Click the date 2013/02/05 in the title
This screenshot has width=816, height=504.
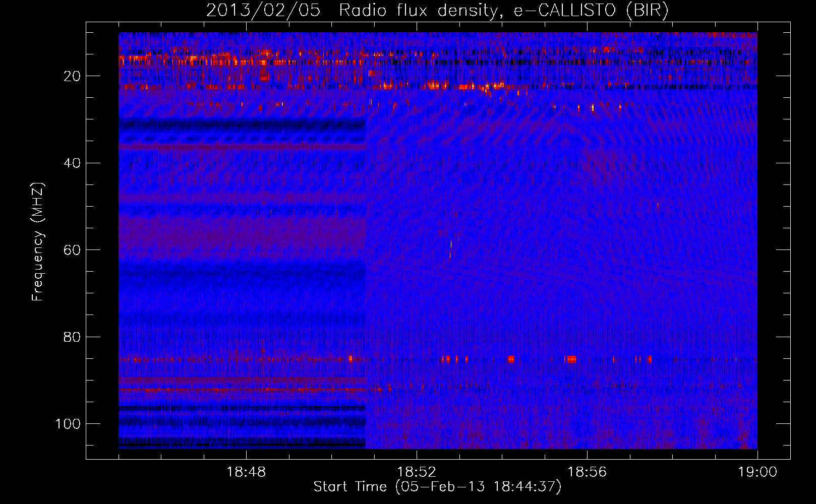click(x=263, y=11)
